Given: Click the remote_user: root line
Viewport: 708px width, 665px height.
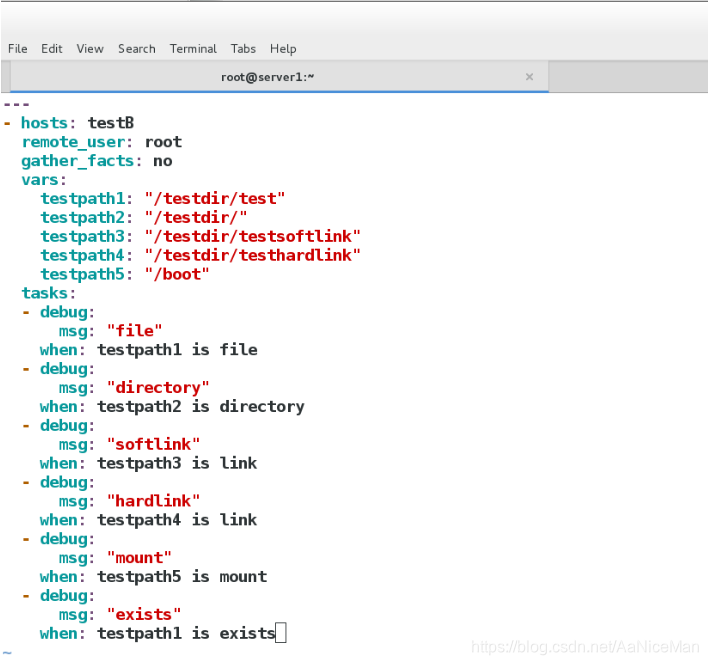Looking at the screenshot, I should coord(102,142).
